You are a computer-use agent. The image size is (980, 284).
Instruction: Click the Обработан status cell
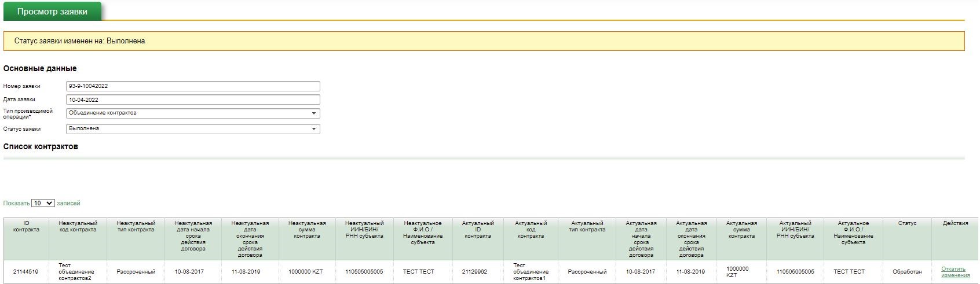tap(907, 272)
